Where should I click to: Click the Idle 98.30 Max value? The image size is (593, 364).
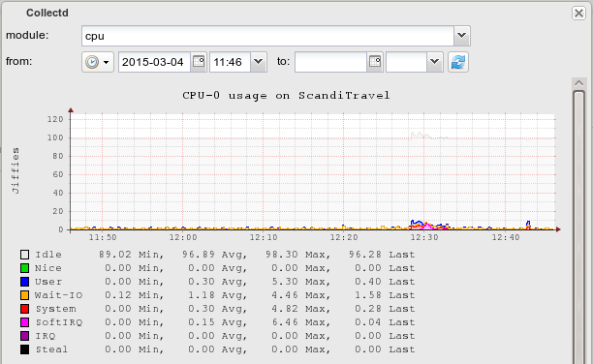tap(281, 255)
